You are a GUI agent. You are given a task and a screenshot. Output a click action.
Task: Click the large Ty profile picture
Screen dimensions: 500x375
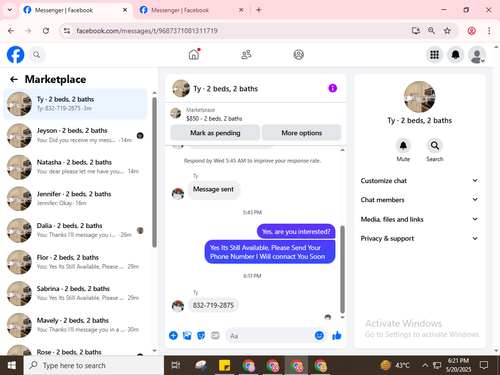click(419, 97)
